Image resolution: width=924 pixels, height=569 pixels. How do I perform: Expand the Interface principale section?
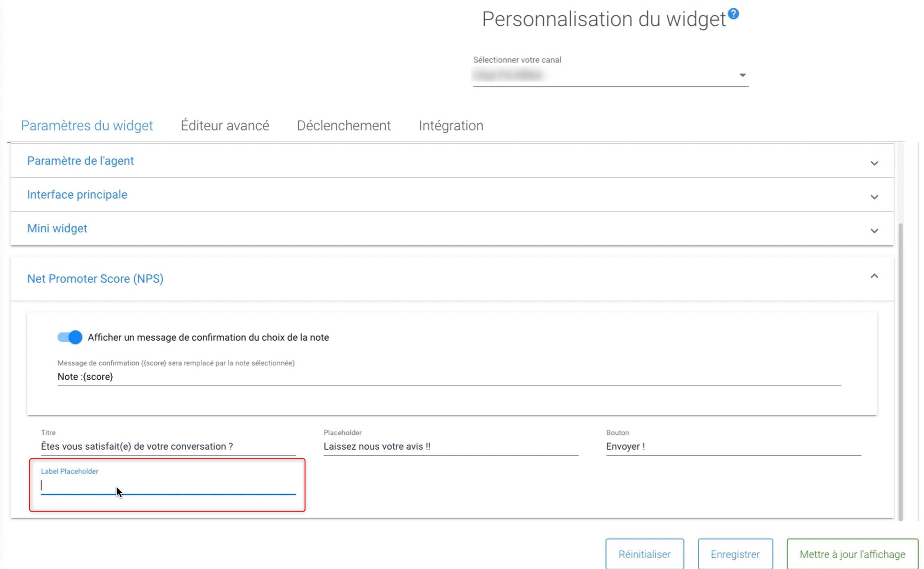[x=874, y=197]
